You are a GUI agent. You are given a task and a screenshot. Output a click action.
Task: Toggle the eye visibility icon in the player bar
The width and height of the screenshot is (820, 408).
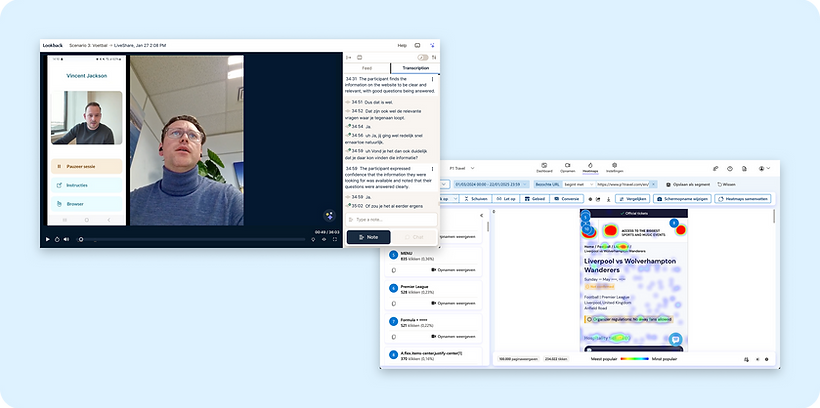click(x=324, y=239)
